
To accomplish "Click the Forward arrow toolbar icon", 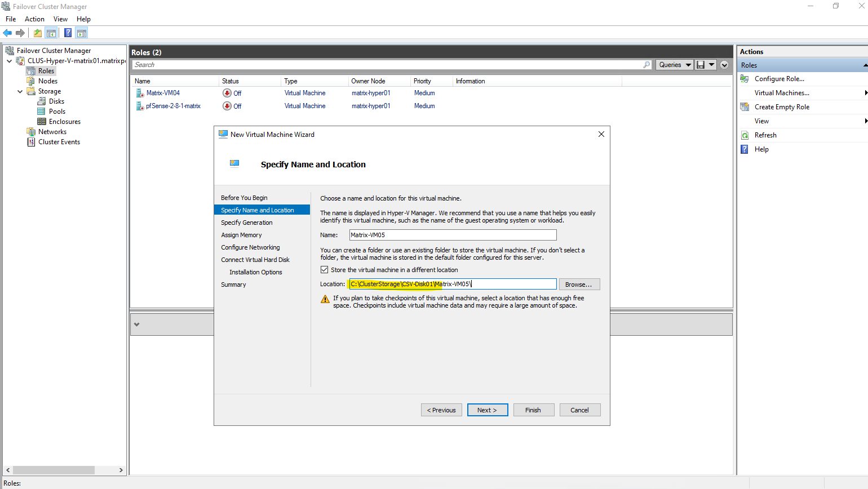I will pos(20,33).
